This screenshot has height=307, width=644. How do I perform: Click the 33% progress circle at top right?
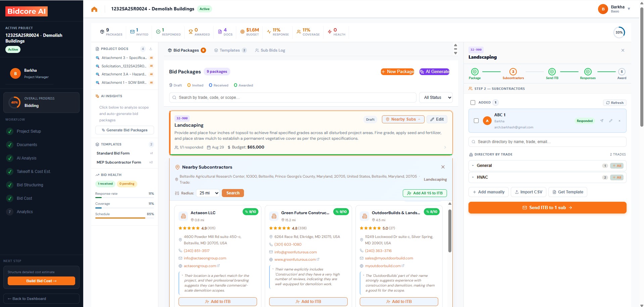(x=619, y=32)
